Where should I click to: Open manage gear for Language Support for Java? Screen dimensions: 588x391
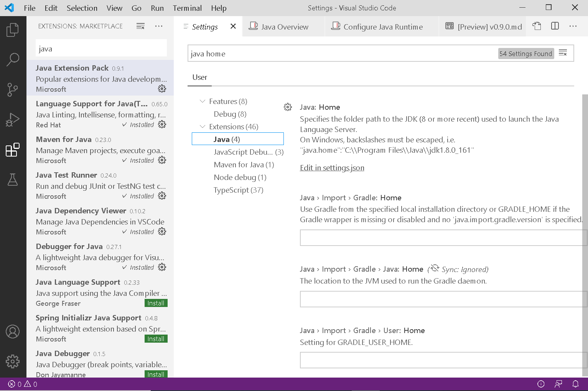pyautogui.click(x=162, y=124)
